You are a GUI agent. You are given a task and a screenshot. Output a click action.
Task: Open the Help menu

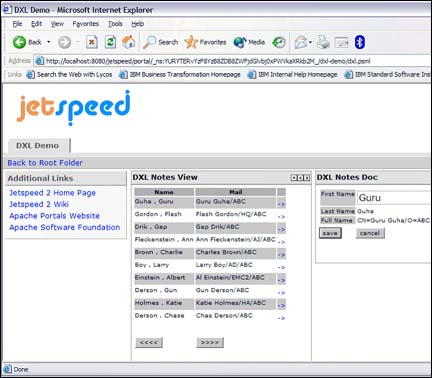coord(137,24)
